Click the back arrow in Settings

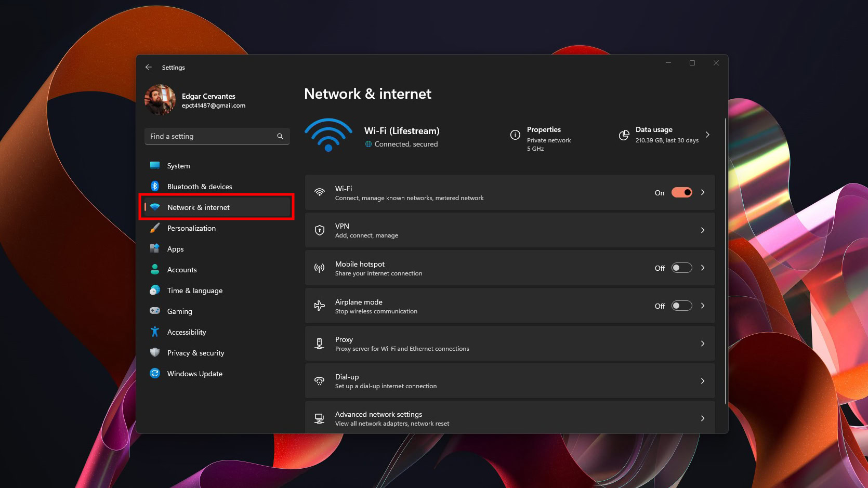pos(149,67)
